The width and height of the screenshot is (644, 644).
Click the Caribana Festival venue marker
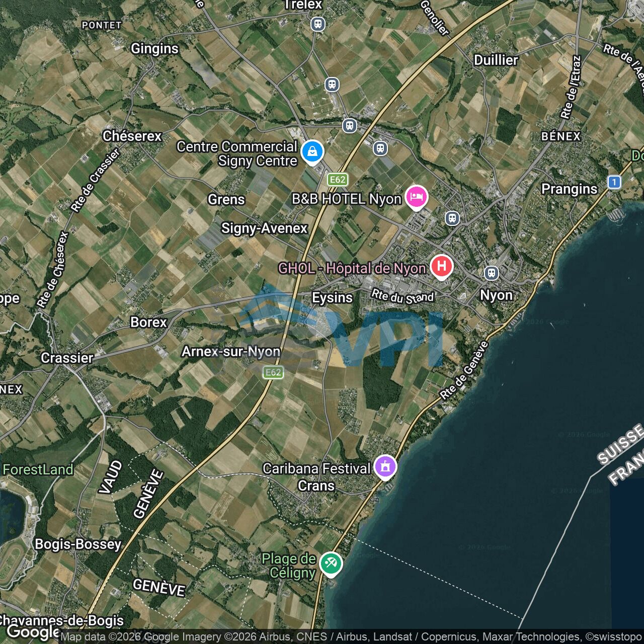[x=385, y=467]
